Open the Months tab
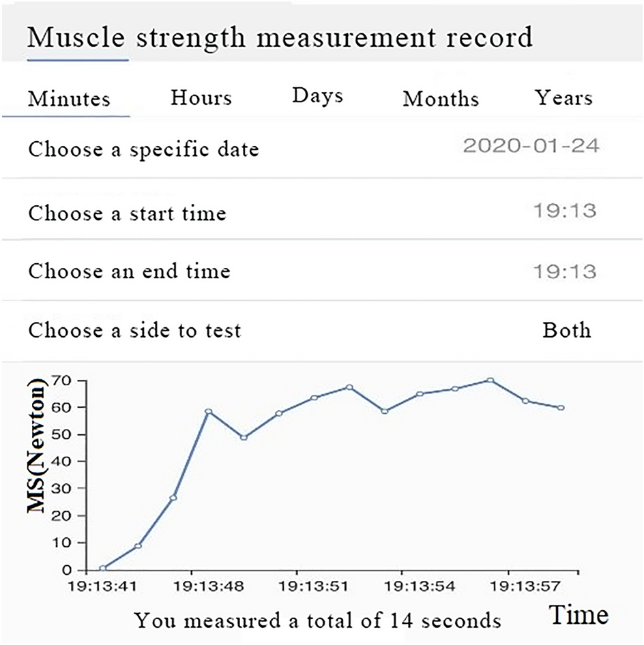Image resolution: width=644 pixels, height=645 pixels. 441,100
